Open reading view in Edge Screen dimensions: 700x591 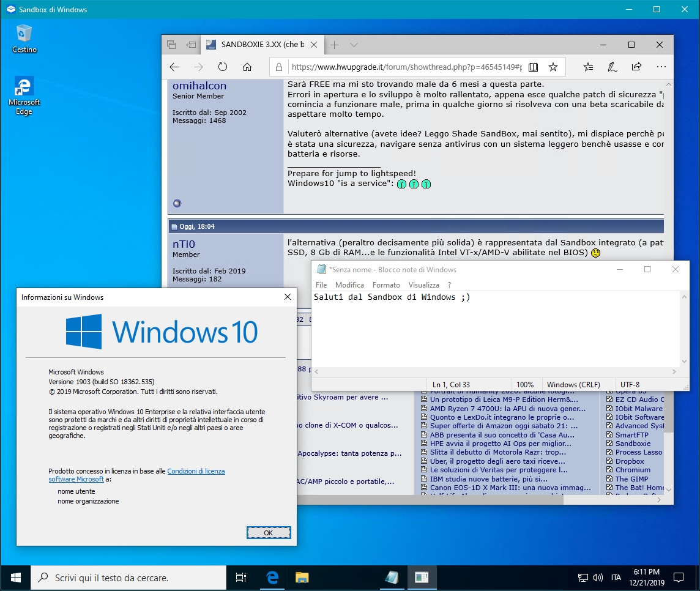coord(533,67)
